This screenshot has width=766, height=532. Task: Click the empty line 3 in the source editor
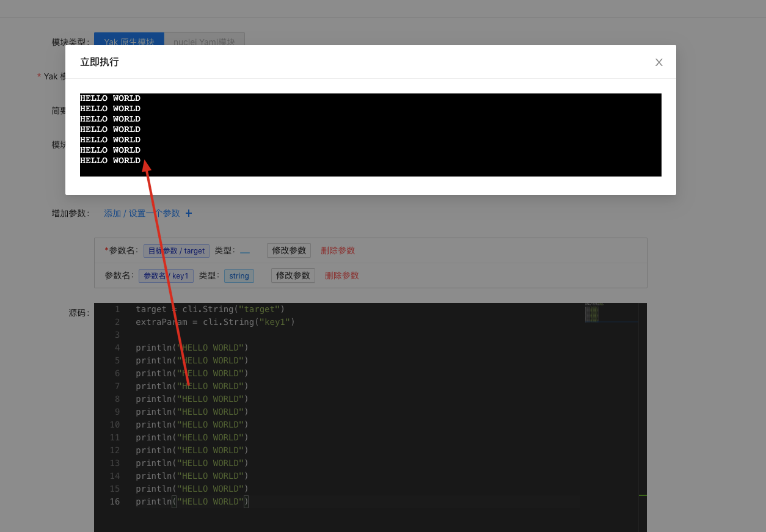coord(305,335)
